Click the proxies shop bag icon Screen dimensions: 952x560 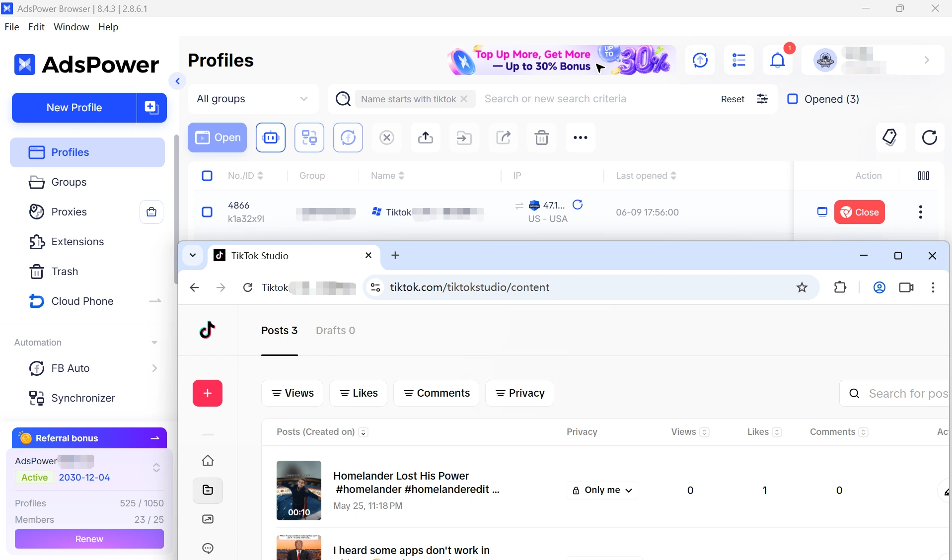[x=151, y=212]
